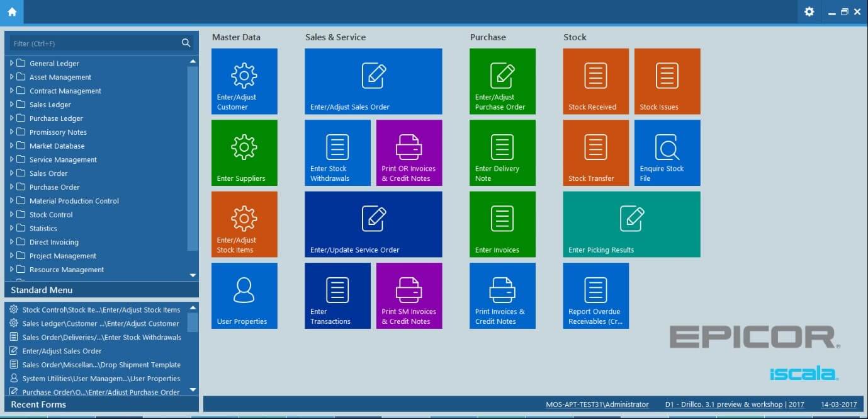Select Stock Control in the menu tree

[51, 215]
